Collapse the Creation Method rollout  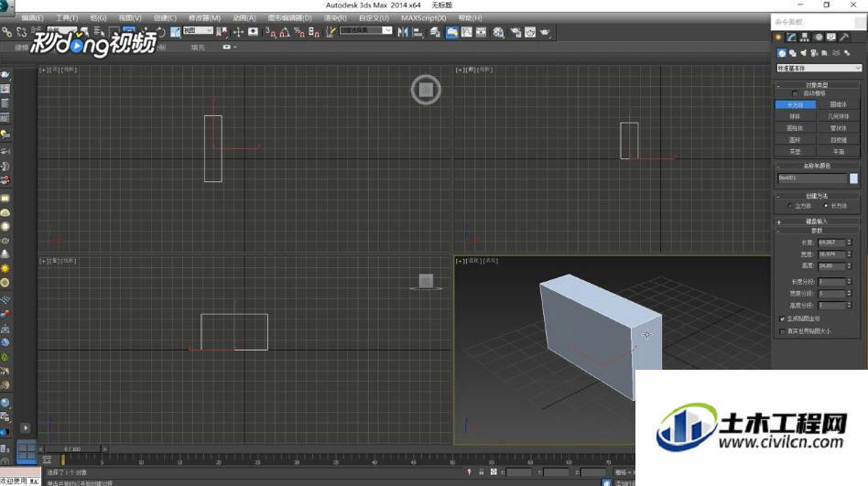click(x=817, y=196)
